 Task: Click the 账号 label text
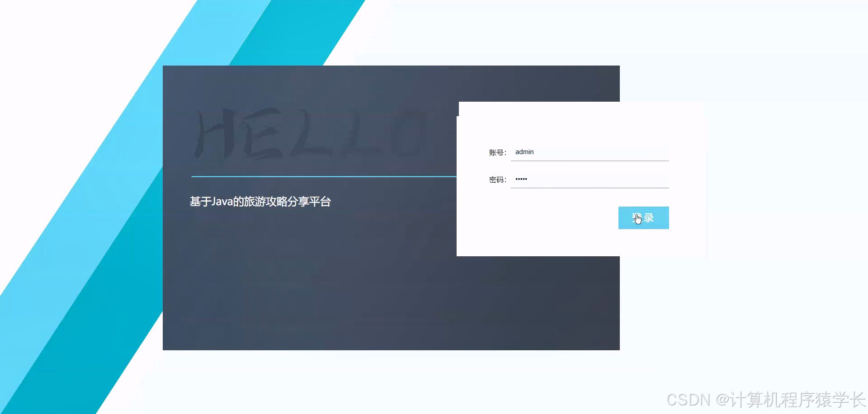click(x=498, y=153)
